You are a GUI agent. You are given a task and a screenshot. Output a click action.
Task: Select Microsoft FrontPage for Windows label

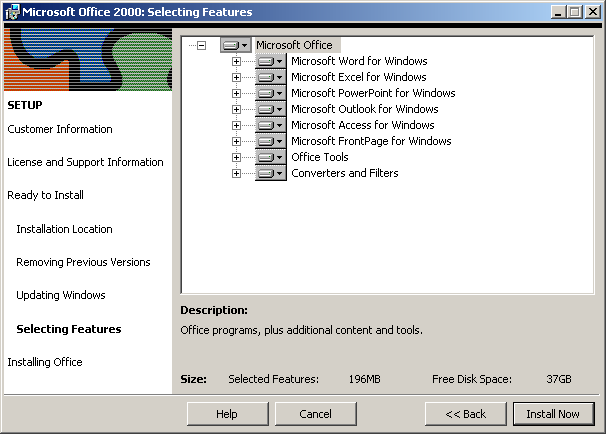[x=371, y=141]
